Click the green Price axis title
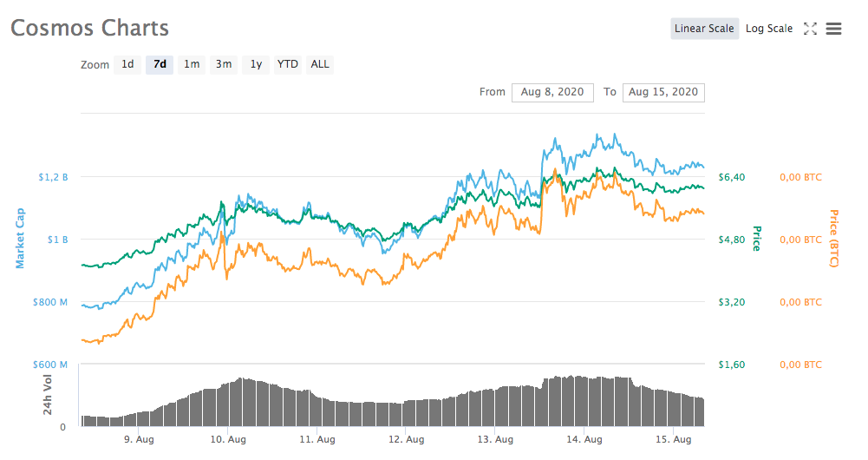The height and width of the screenshot is (460, 868). 757,239
